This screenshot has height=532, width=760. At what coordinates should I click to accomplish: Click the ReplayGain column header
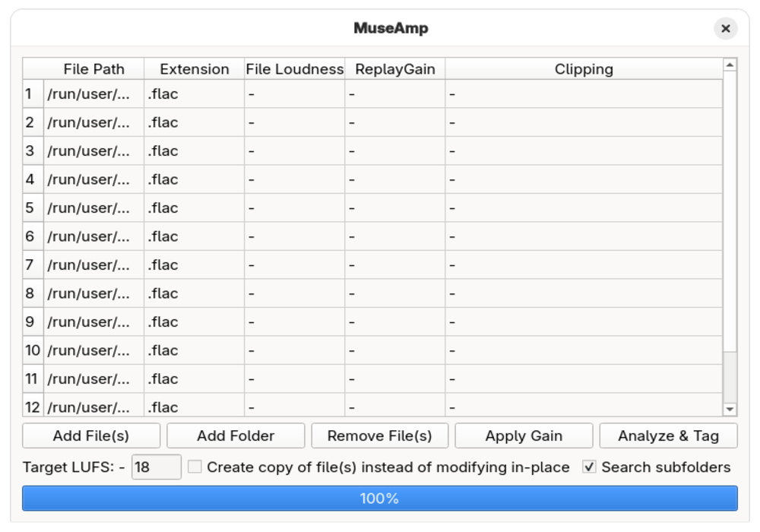coord(395,69)
